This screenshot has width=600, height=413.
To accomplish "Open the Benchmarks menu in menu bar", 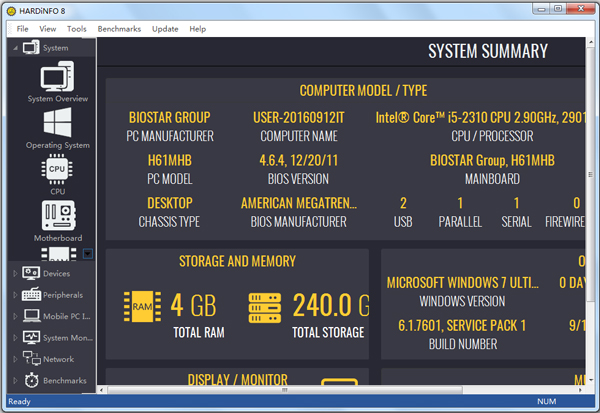I will tap(118, 29).
